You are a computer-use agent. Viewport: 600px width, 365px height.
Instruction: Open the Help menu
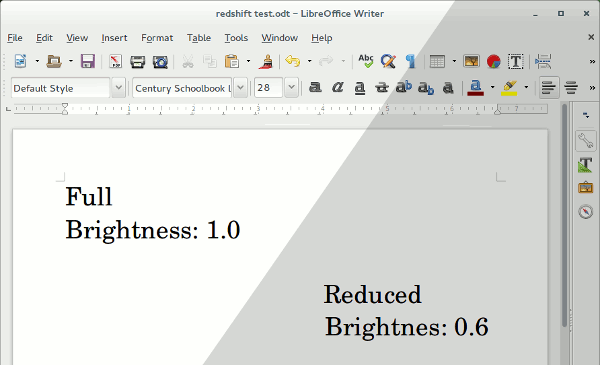322,38
